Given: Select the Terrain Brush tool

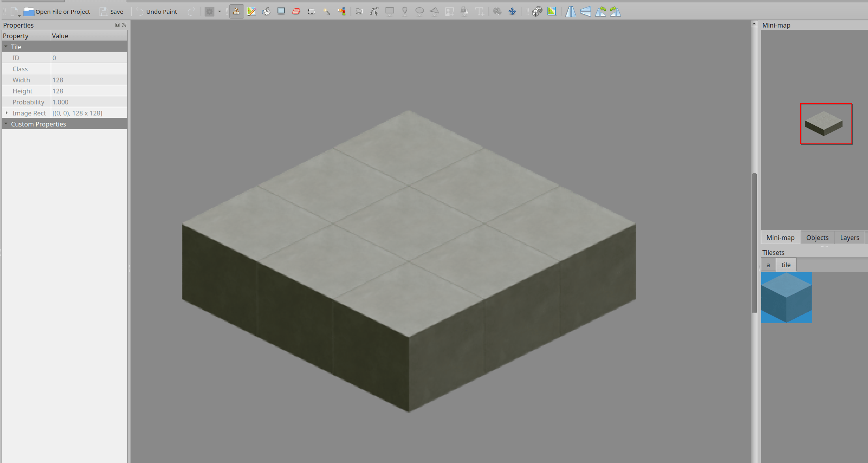Looking at the screenshot, I should coord(251,11).
